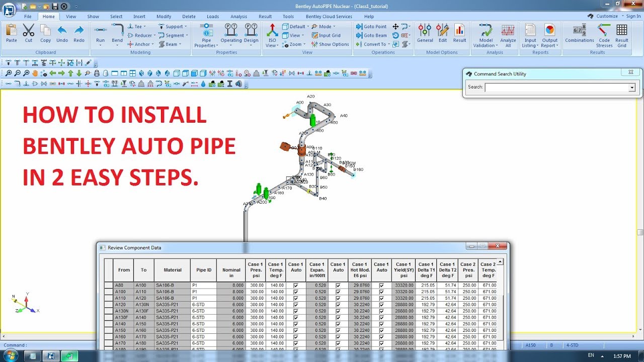The width and height of the screenshot is (644, 362).
Task: Click the Material column header
Action: pyautogui.click(x=173, y=270)
